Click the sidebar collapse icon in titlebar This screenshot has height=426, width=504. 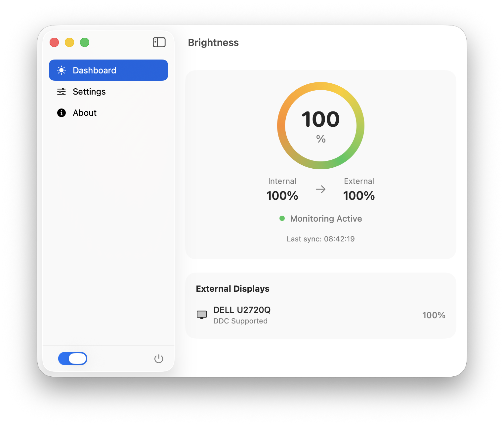(159, 42)
